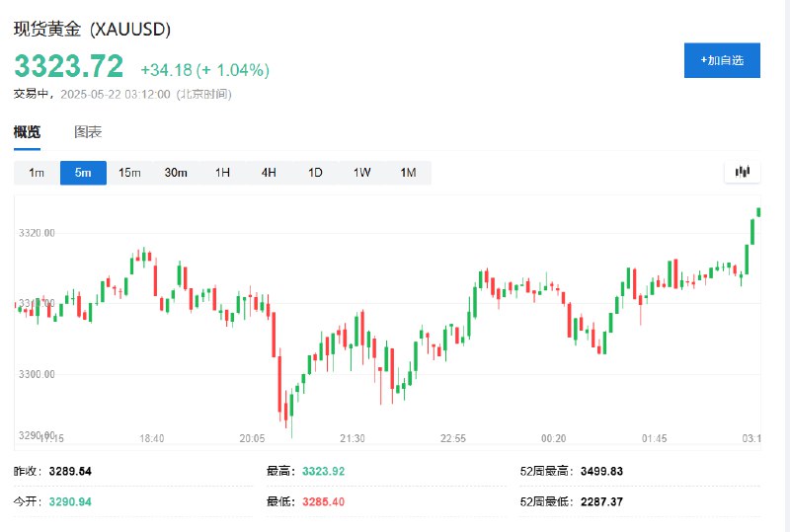This screenshot has width=790, height=532.
Task: Click the change value +34.18 (+ 1.04%)
Action: pos(205,70)
